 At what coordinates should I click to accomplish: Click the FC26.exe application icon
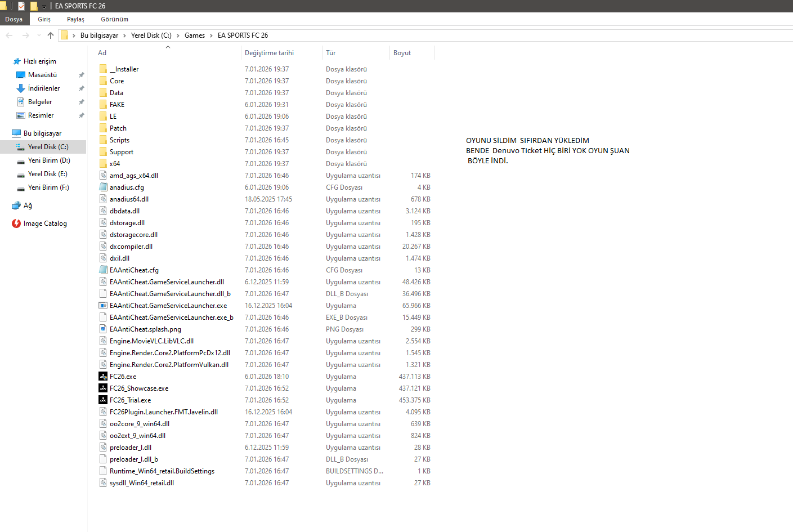point(103,376)
